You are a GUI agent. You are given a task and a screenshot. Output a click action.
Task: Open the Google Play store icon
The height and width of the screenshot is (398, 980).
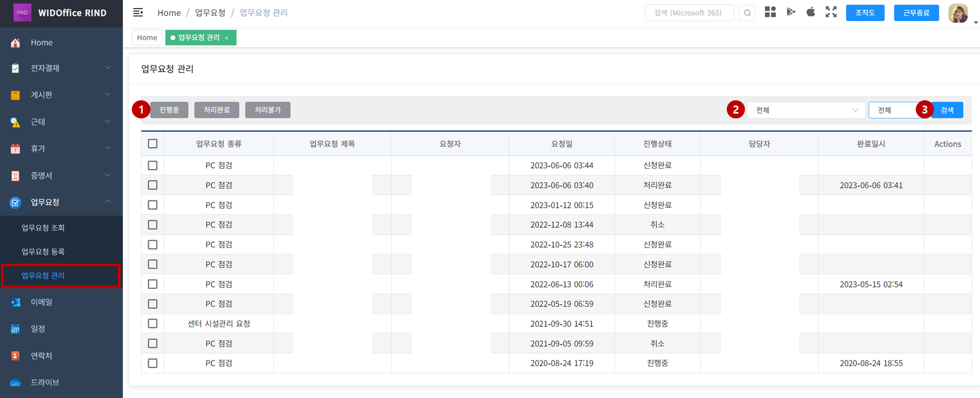[790, 12]
